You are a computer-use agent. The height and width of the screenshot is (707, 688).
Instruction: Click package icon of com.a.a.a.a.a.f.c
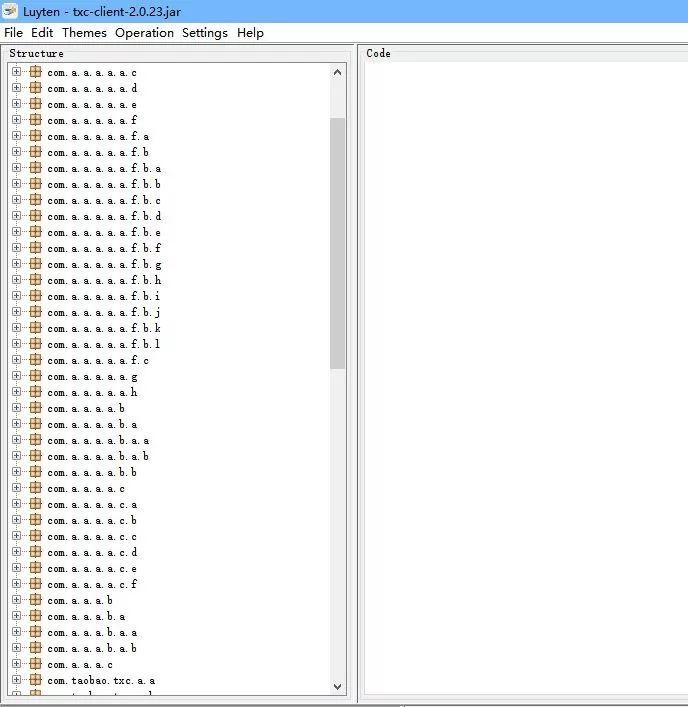[x=36, y=360]
